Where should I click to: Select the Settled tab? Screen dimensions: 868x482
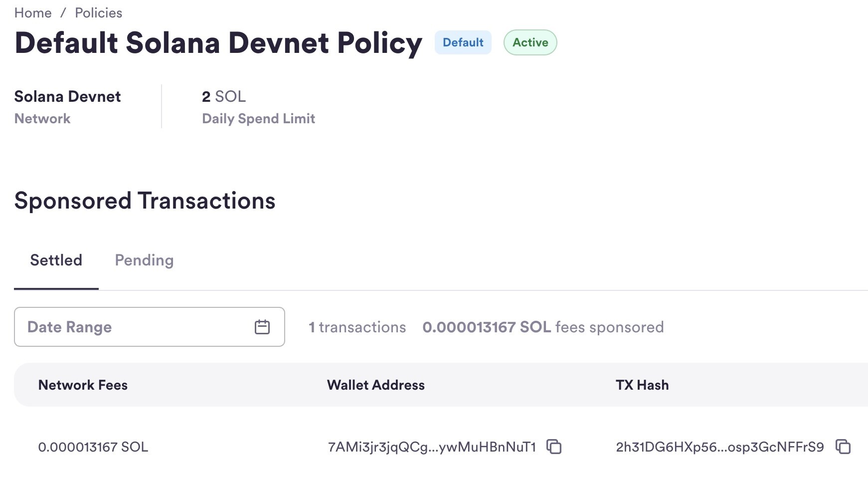pyautogui.click(x=56, y=260)
